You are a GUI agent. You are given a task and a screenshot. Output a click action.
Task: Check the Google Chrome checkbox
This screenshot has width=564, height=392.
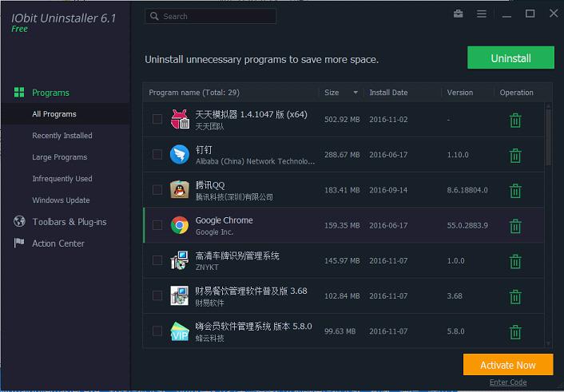(x=157, y=225)
